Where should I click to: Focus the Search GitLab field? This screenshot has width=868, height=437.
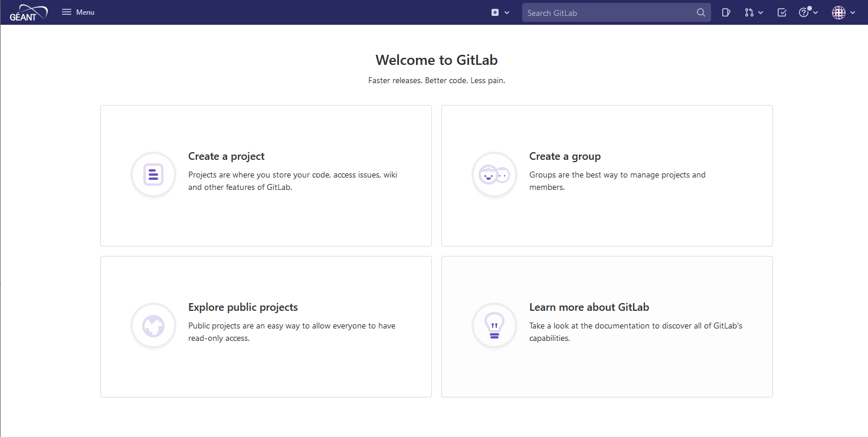coord(616,12)
